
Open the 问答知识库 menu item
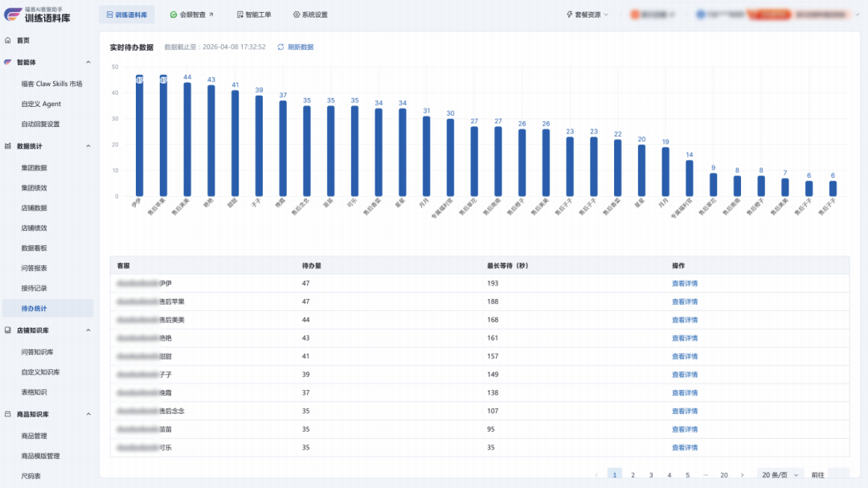point(37,352)
